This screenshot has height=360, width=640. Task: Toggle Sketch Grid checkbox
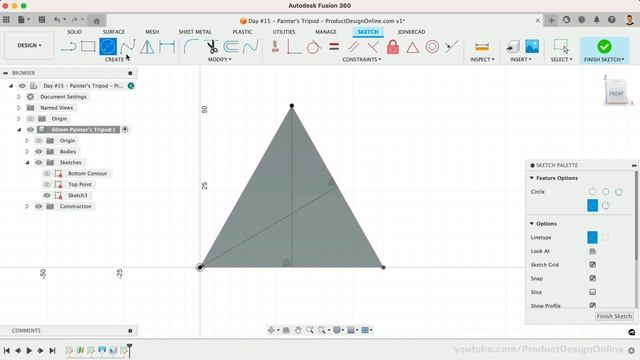pos(592,264)
